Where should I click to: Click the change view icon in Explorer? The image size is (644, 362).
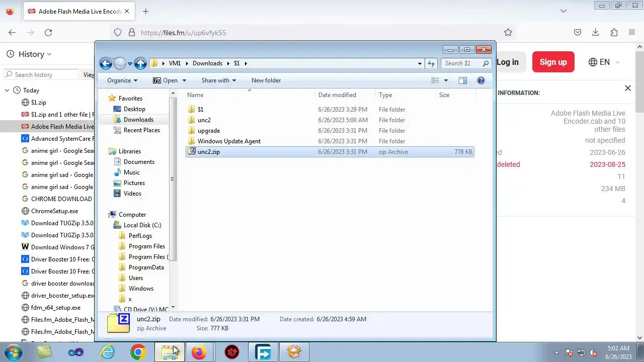pos(435,80)
